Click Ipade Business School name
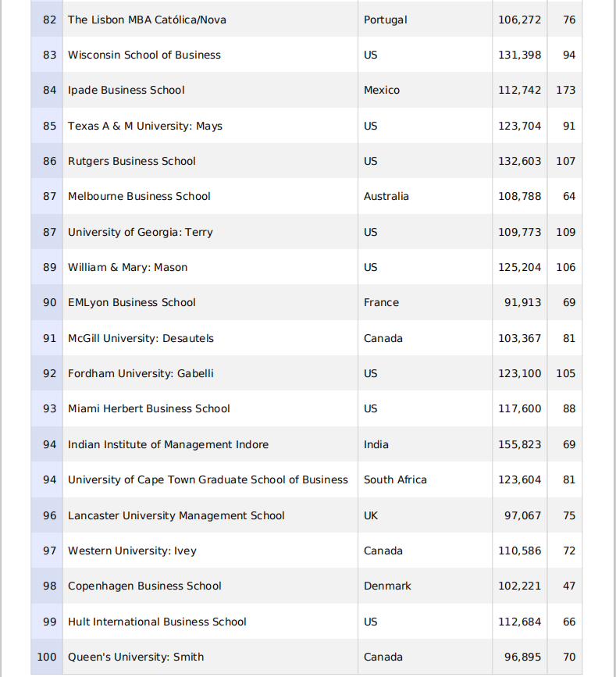Viewport: 616px width, 677px height. click(126, 91)
